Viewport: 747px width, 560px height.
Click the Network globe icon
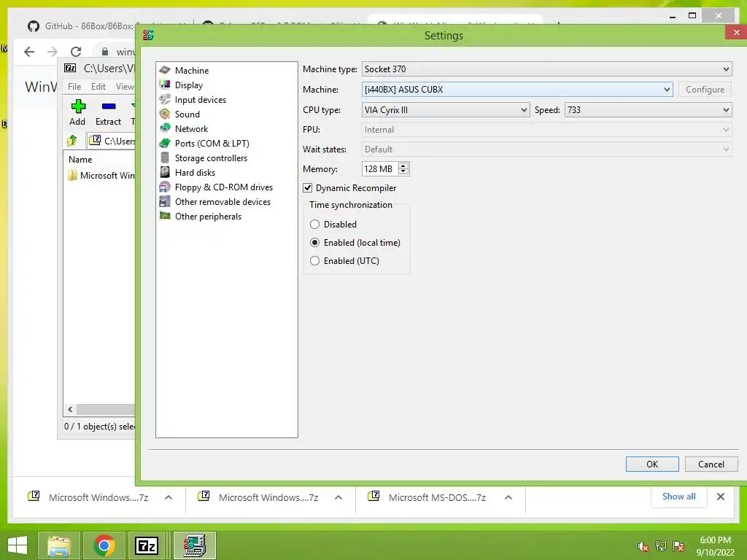(x=165, y=128)
